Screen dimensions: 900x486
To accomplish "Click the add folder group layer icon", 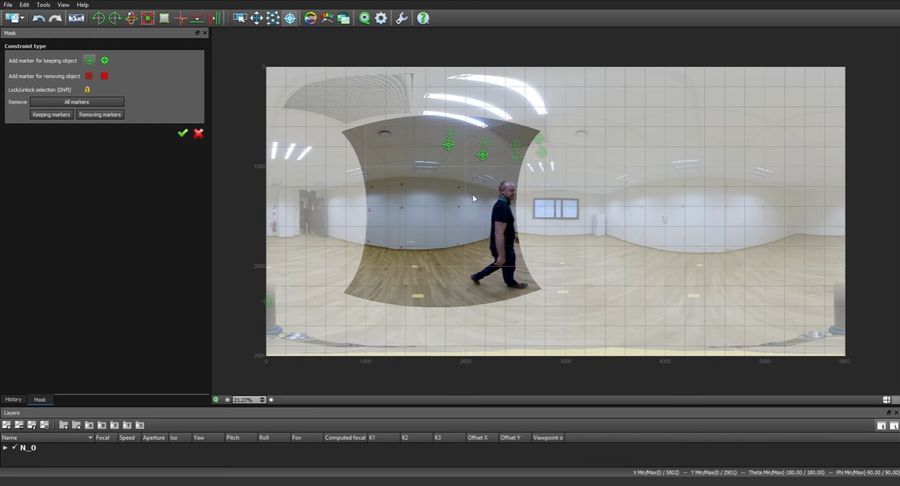I will [x=64, y=425].
